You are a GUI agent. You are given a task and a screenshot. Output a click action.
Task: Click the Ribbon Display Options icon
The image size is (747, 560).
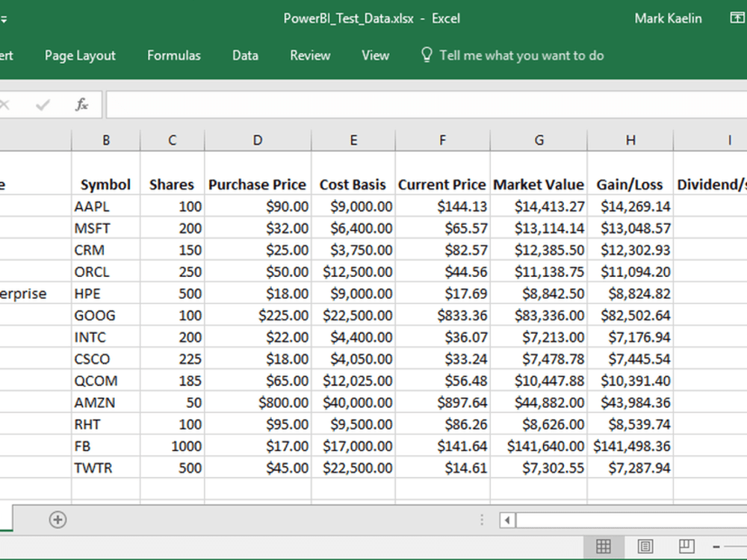(x=737, y=18)
